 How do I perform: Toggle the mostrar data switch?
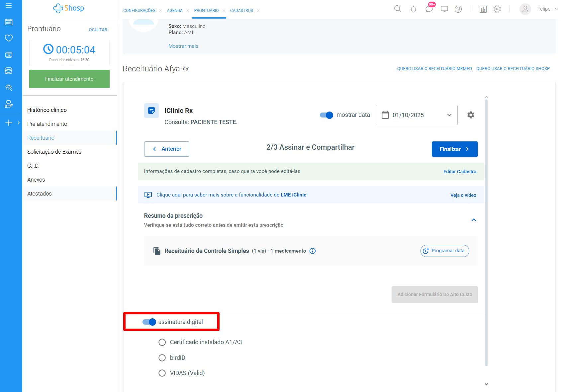(x=326, y=115)
